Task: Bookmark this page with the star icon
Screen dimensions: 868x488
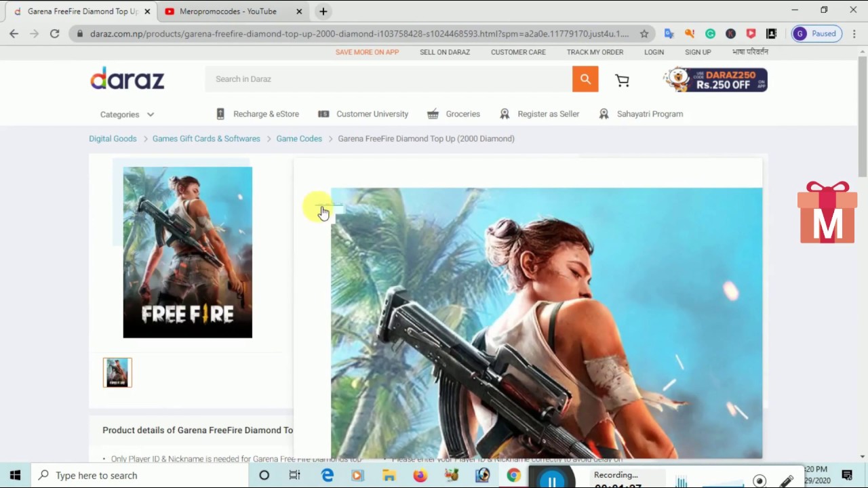Action: (644, 33)
